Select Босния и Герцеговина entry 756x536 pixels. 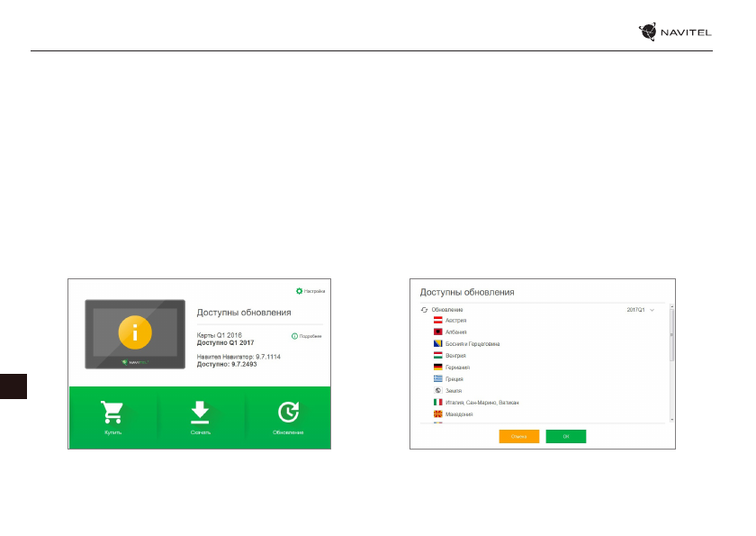tap(472, 344)
